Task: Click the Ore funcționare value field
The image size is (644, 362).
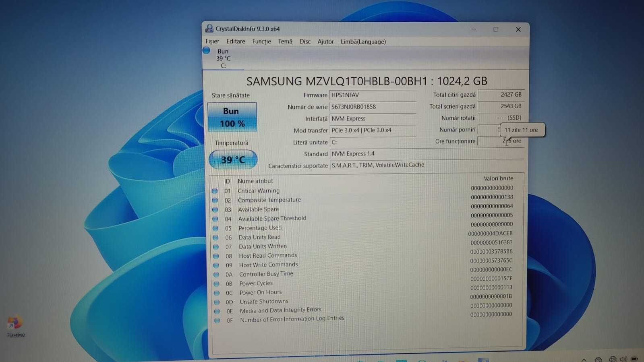Action: pyautogui.click(x=501, y=141)
